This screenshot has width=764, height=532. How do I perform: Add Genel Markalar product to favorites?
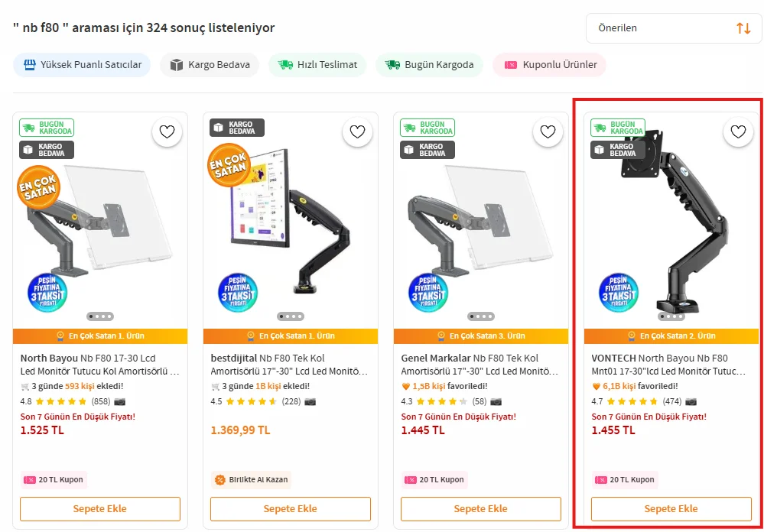point(548,132)
